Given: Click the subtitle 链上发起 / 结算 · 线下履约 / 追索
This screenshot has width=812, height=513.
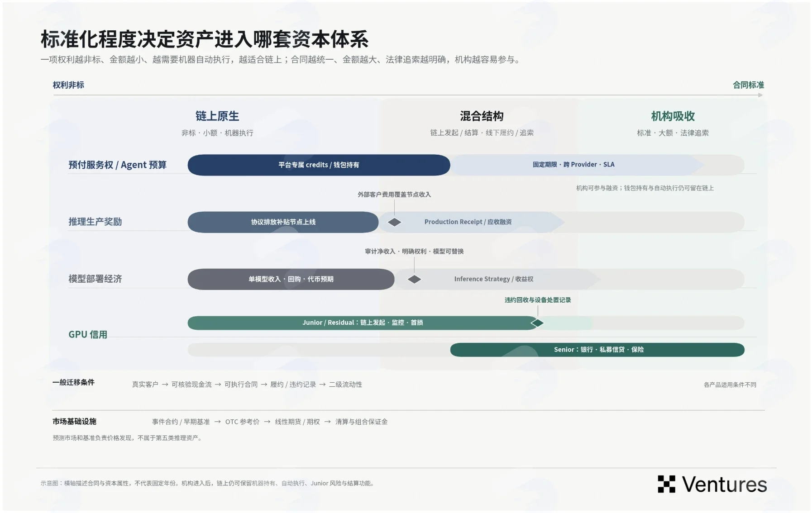Looking at the screenshot, I should coord(482,133).
